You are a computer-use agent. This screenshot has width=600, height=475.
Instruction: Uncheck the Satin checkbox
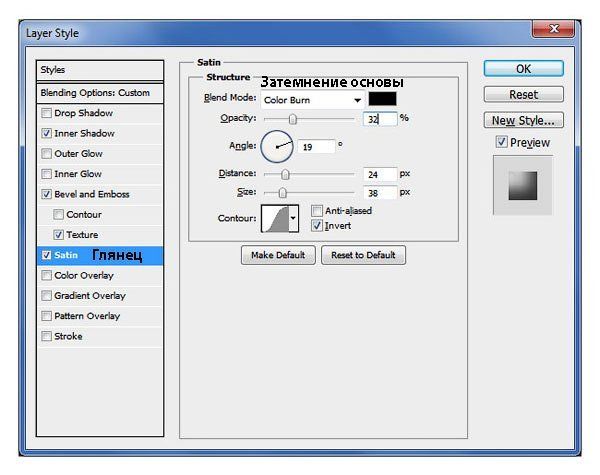[46, 255]
